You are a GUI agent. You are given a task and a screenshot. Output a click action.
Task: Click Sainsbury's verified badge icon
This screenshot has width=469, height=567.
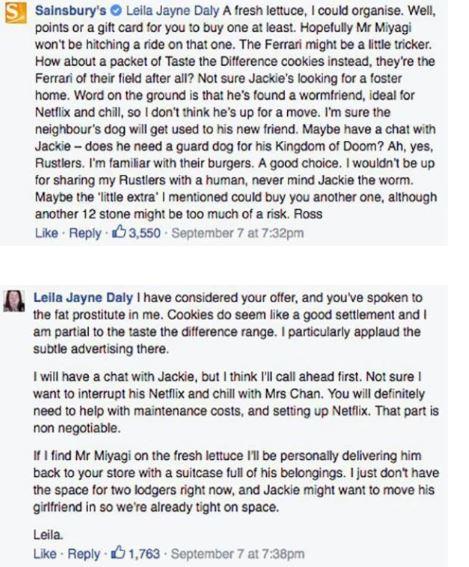[x=116, y=11]
